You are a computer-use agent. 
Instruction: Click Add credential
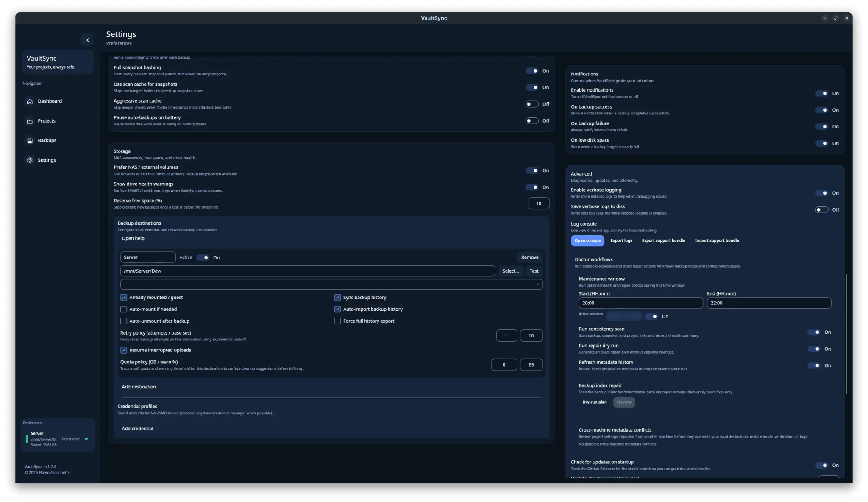click(137, 429)
